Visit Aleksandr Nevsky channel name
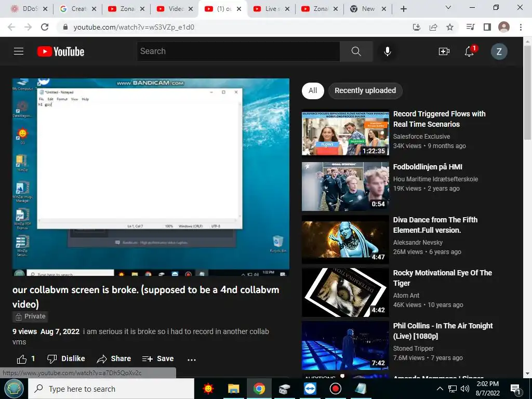532x399 pixels. pyautogui.click(x=418, y=243)
